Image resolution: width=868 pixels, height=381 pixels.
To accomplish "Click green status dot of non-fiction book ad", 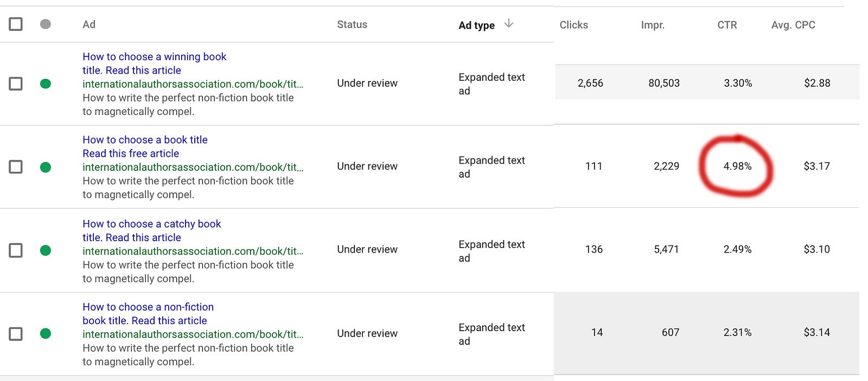I will (46, 333).
